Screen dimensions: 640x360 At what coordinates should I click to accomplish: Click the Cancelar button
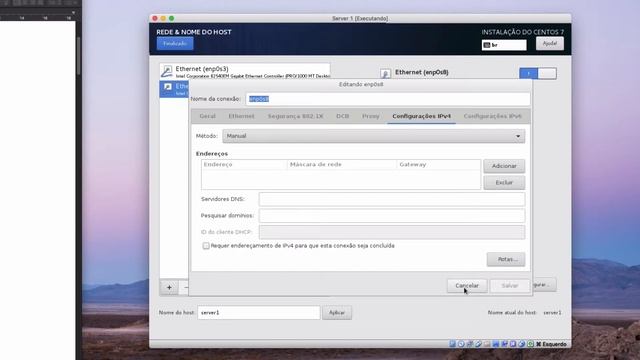click(x=467, y=286)
